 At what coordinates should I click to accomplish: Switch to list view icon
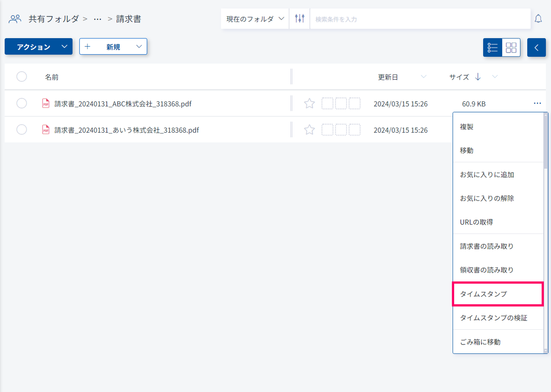coord(492,47)
